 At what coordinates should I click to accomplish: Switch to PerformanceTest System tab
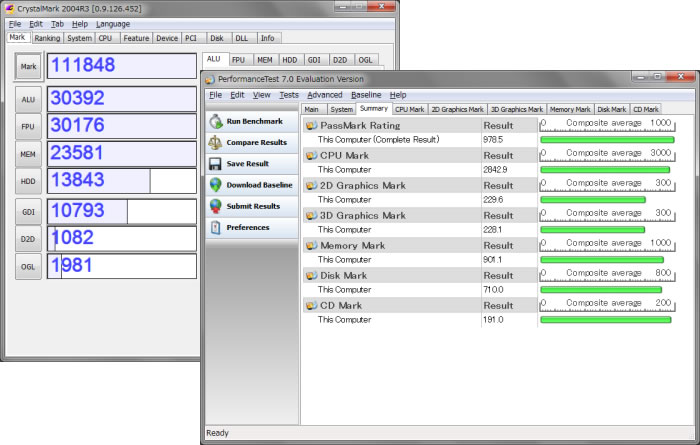click(342, 109)
